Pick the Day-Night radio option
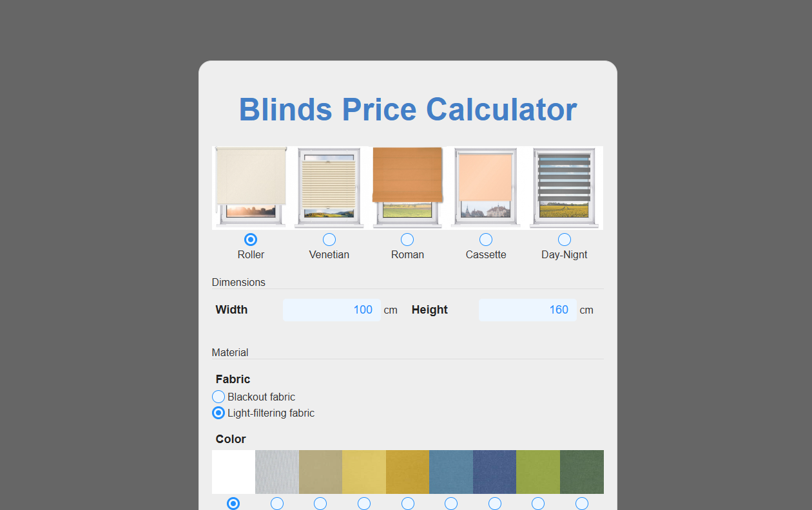Screen dimensions: 812x510 tap(565, 240)
